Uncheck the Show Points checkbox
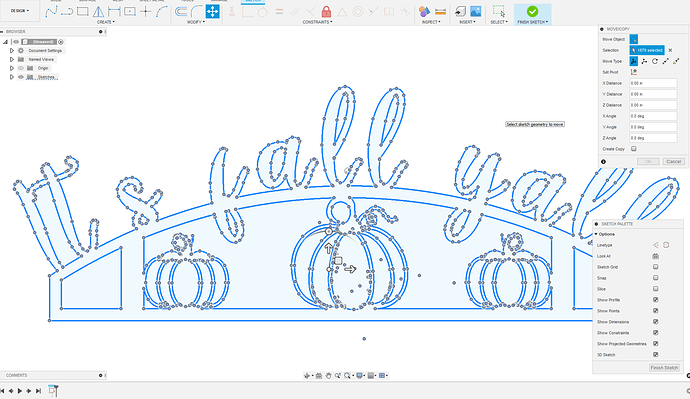This screenshot has height=399, width=690. [x=655, y=311]
